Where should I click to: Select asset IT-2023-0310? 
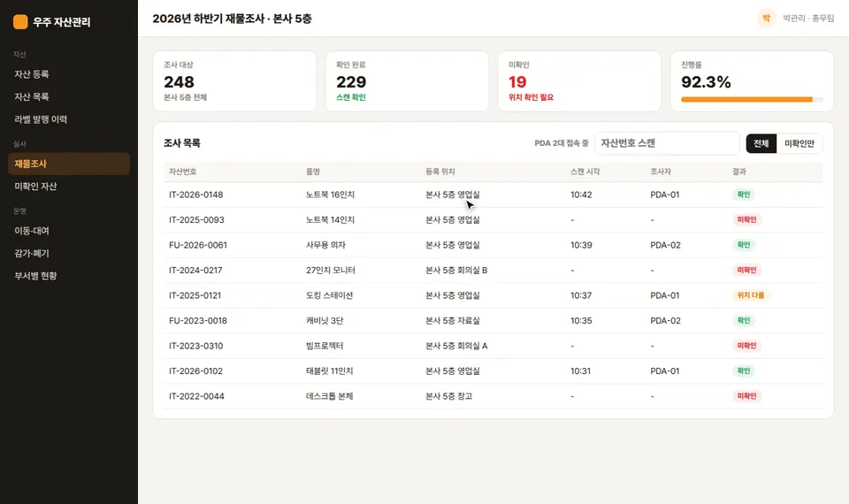196,346
